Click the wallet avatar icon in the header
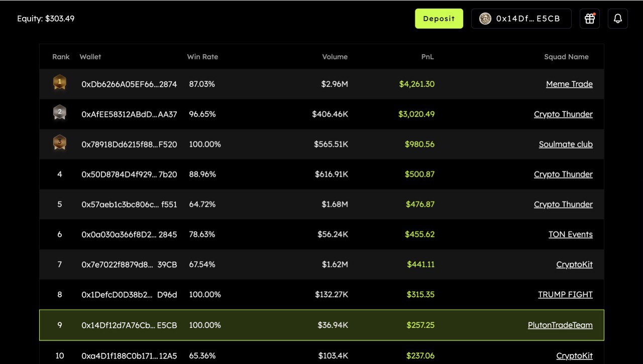Screen dimensions: 643x364 coord(485,19)
